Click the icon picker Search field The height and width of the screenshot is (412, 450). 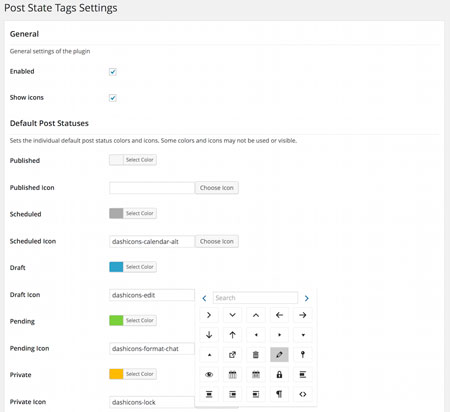(x=255, y=298)
